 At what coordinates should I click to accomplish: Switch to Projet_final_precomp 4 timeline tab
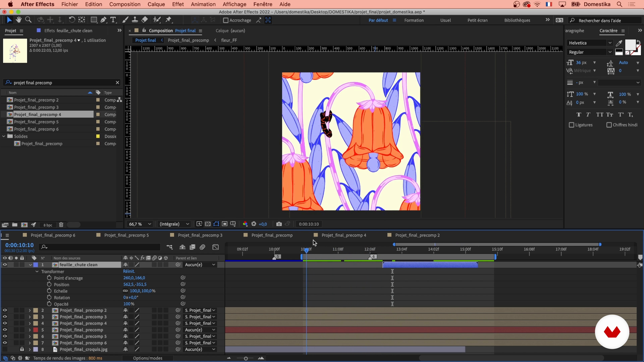tap(343, 235)
